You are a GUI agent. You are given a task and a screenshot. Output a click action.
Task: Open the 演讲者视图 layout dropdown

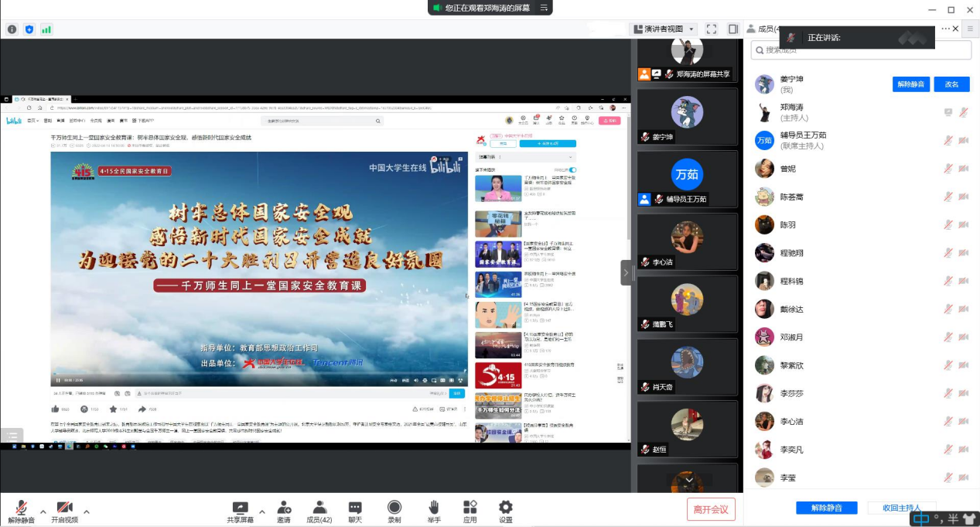664,29
